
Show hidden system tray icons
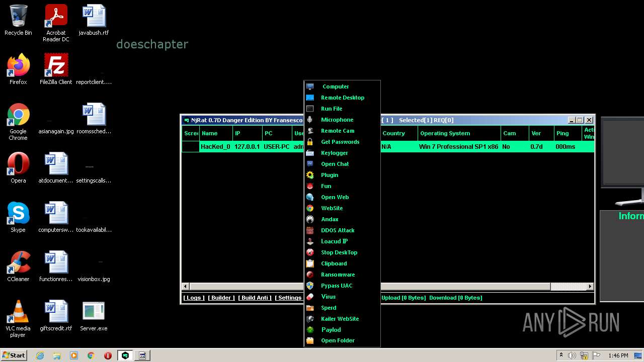click(x=561, y=355)
